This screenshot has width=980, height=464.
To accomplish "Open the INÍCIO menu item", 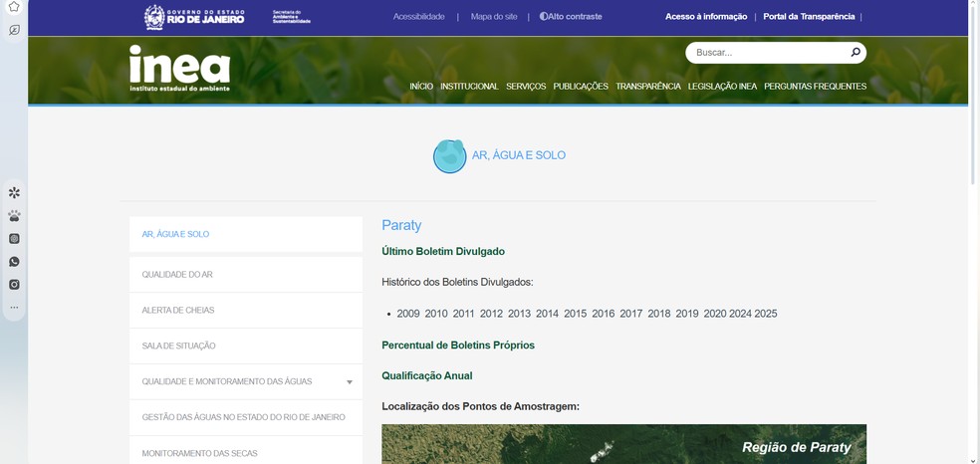I will [x=421, y=87].
